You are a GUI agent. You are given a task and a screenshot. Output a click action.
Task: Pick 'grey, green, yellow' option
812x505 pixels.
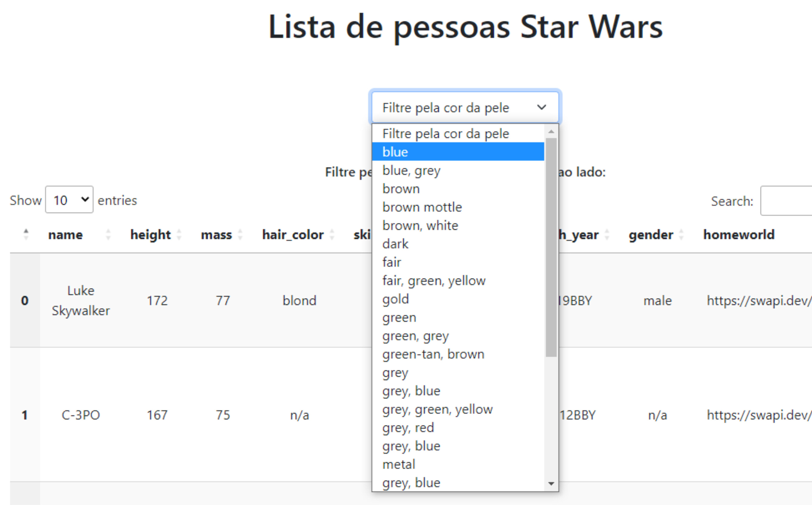click(458, 409)
